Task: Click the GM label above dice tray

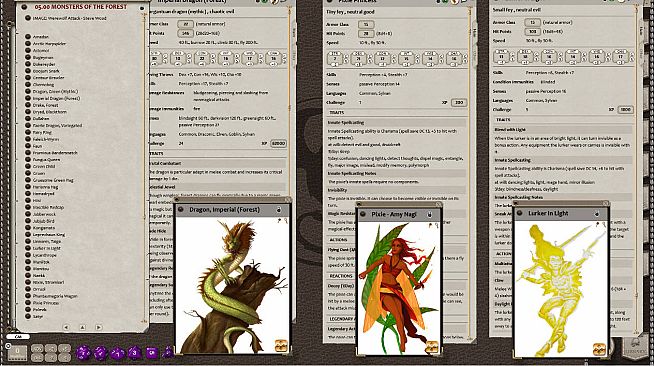Action: (18, 336)
